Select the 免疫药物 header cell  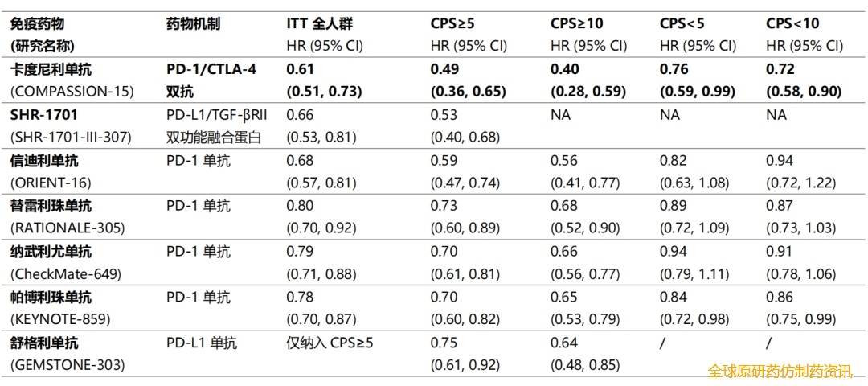tap(37, 23)
